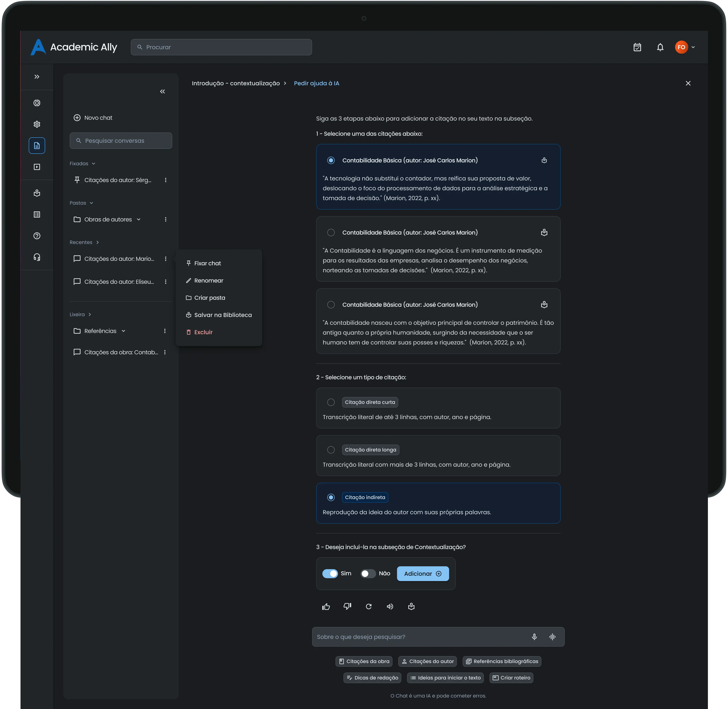Open options for Contab... chat in trash

point(165,352)
